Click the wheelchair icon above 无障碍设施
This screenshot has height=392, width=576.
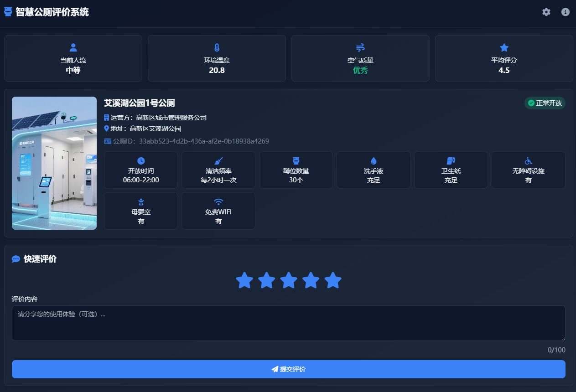click(x=529, y=160)
